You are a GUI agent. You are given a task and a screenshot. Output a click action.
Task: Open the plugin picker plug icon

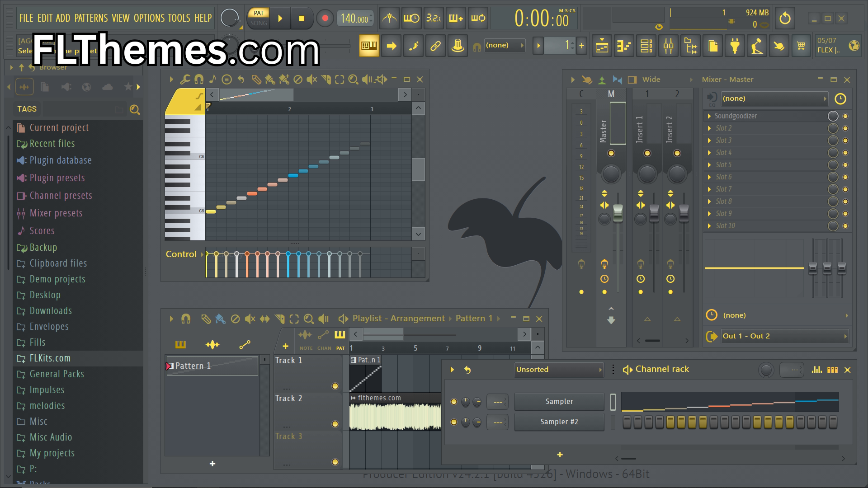(x=735, y=46)
